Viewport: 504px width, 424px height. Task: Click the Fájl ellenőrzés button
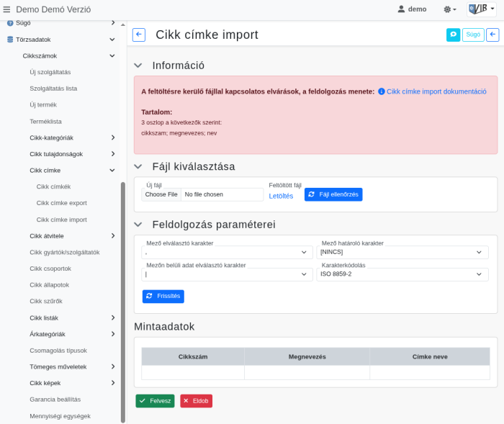(x=333, y=194)
